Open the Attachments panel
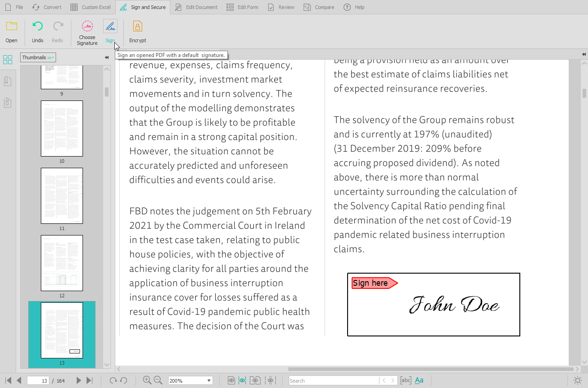Image resolution: width=588 pixels, height=388 pixels. [7, 103]
